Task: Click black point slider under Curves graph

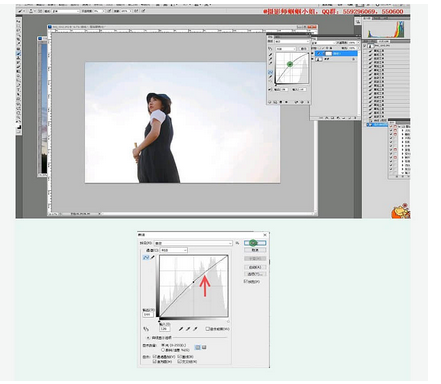Action: click(x=159, y=321)
